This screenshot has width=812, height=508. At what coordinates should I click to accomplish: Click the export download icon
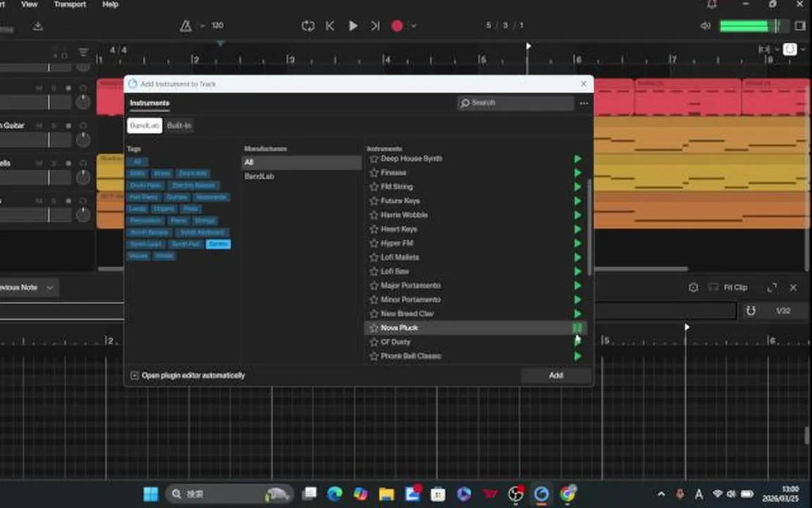[x=38, y=26]
